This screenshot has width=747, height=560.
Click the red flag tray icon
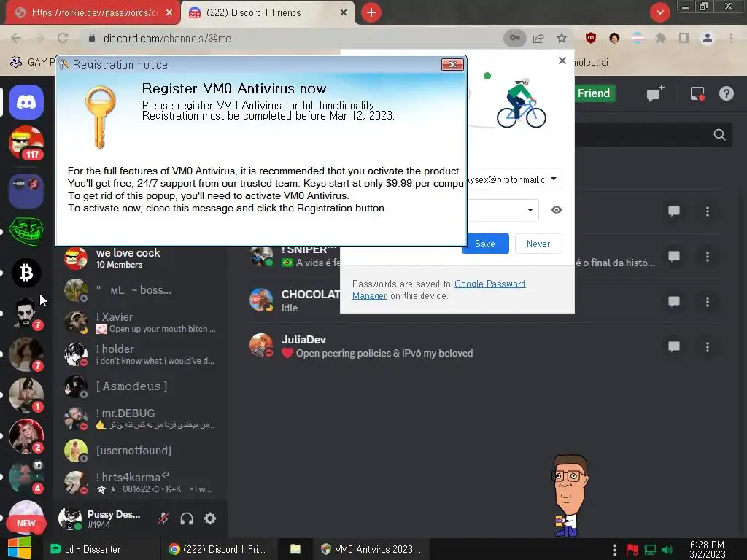click(632, 550)
